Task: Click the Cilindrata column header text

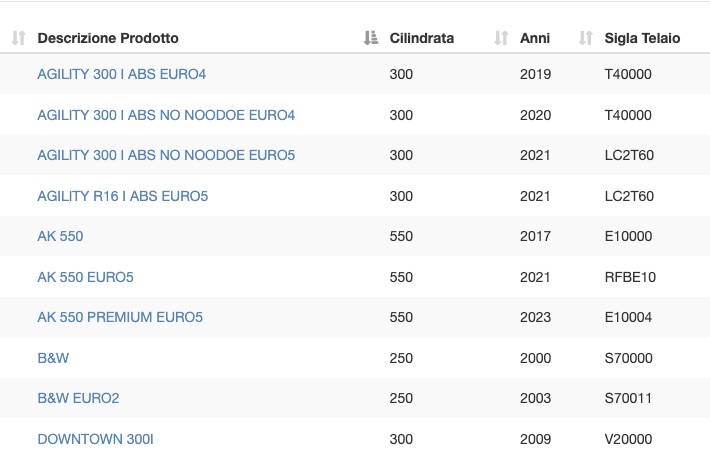Action: coord(422,38)
